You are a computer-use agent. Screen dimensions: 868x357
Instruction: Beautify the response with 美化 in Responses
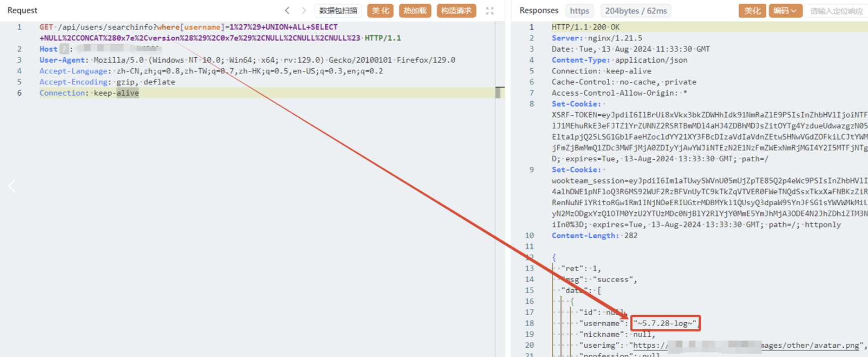click(x=752, y=11)
